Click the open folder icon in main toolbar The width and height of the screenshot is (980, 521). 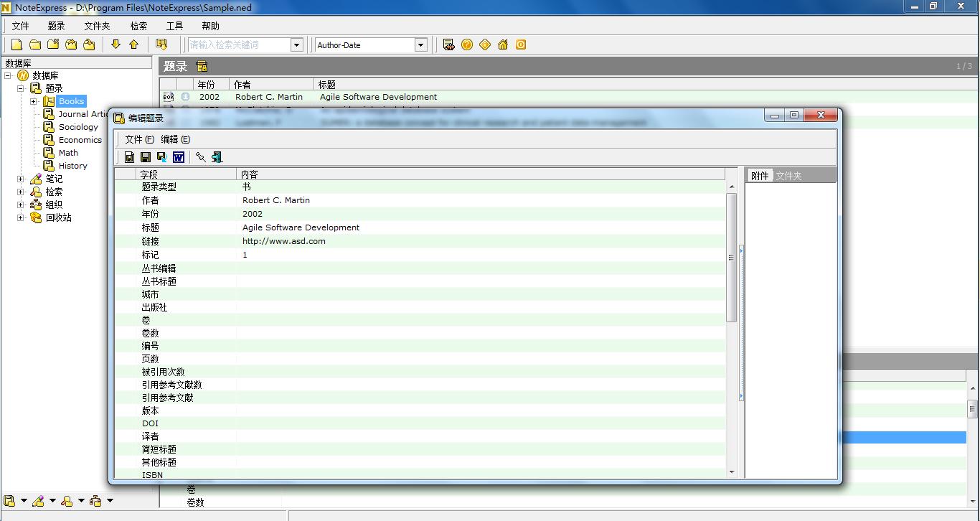[x=35, y=44]
